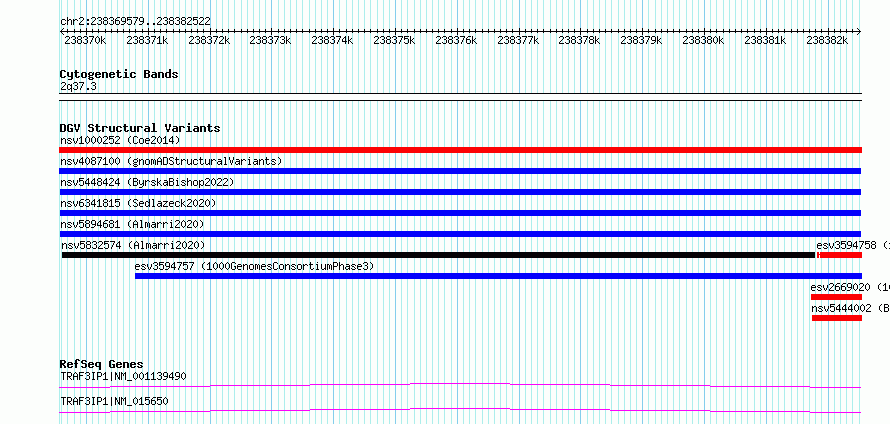The width and height of the screenshot is (890, 424).
Task: Click the DGV Structural Variants track heading
Action: [140, 128]
